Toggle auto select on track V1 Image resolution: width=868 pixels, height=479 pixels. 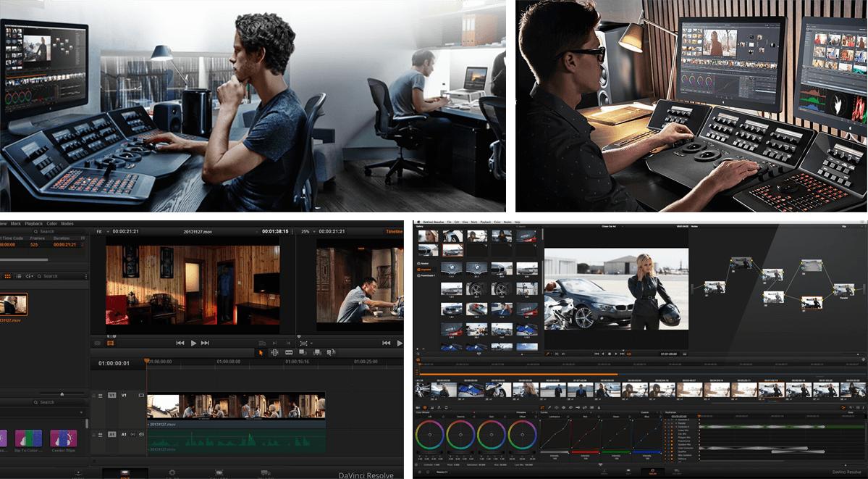tap(100, 395)
